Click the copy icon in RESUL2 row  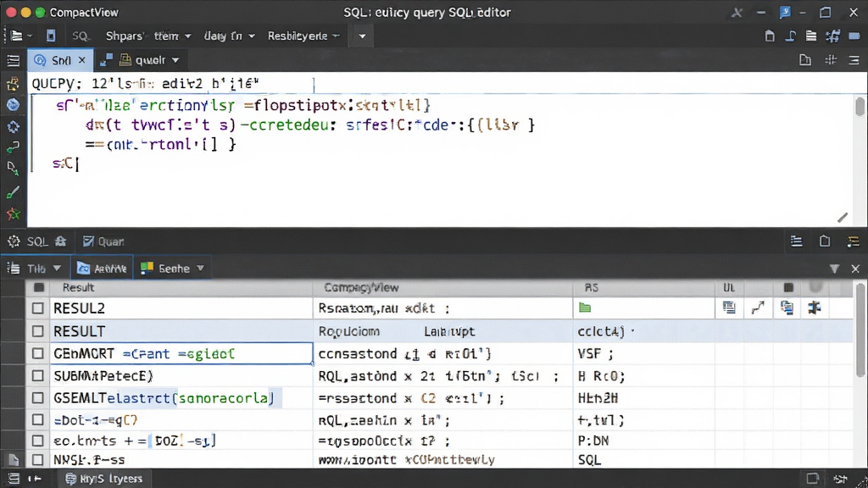[x=787, y=308]
